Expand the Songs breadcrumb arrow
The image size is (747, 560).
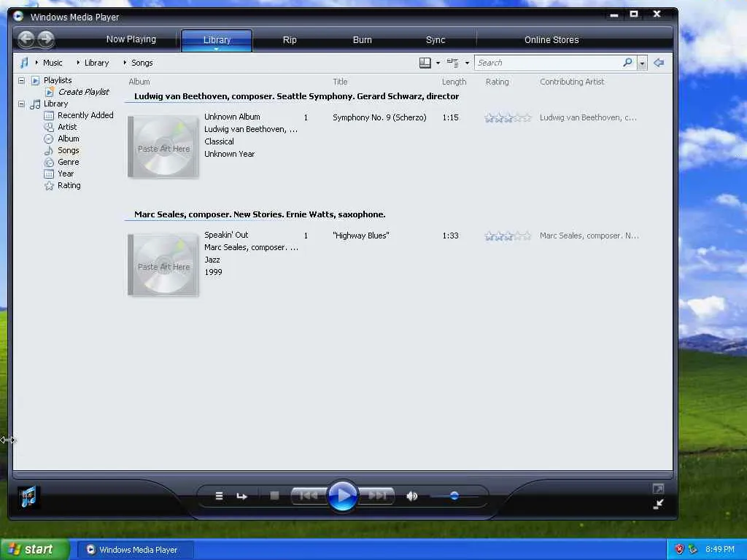(x=125, y=63)
